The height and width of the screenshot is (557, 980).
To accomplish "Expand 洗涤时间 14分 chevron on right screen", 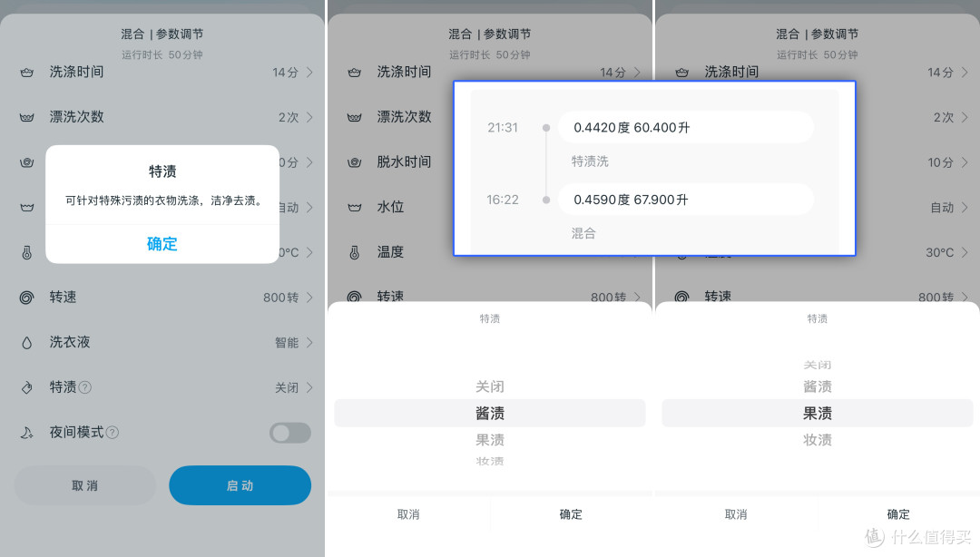I will [x=965, y=73].
